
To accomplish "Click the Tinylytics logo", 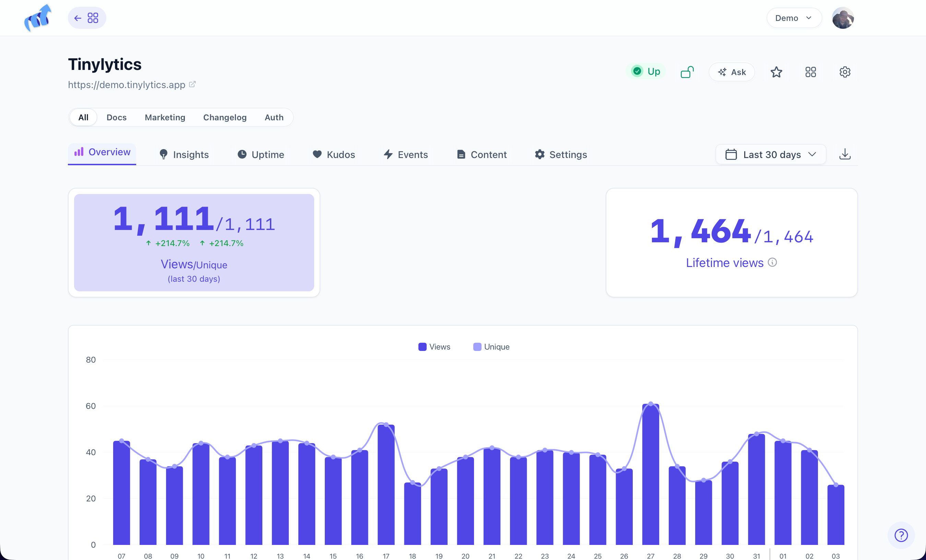I will coord(38,18).
